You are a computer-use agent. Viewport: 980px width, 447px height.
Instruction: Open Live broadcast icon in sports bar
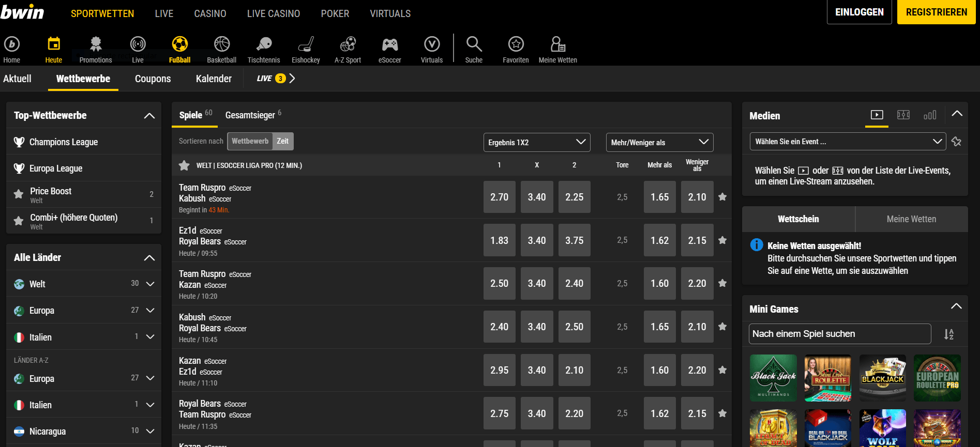pyautogui.click(x=138, y=44)
